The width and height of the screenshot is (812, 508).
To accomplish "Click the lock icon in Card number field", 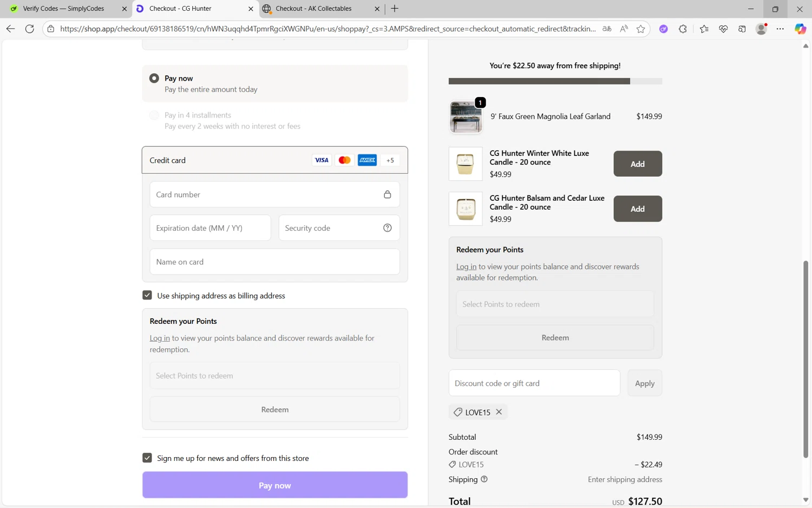I will coord(388,194).
